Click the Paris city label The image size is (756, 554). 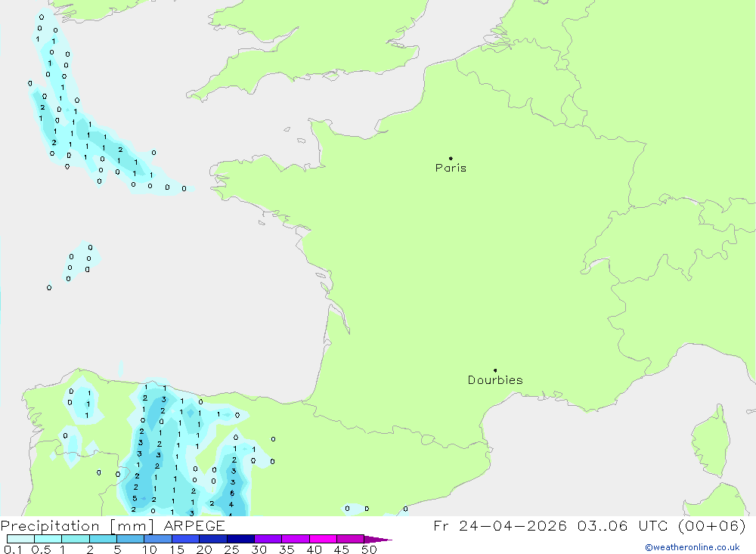[x=451, y=168]
